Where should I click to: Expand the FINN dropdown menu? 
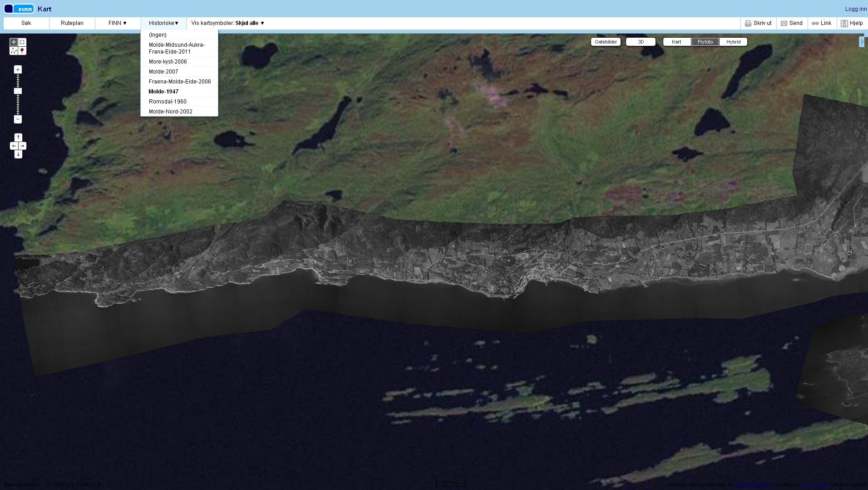point(118,23)
